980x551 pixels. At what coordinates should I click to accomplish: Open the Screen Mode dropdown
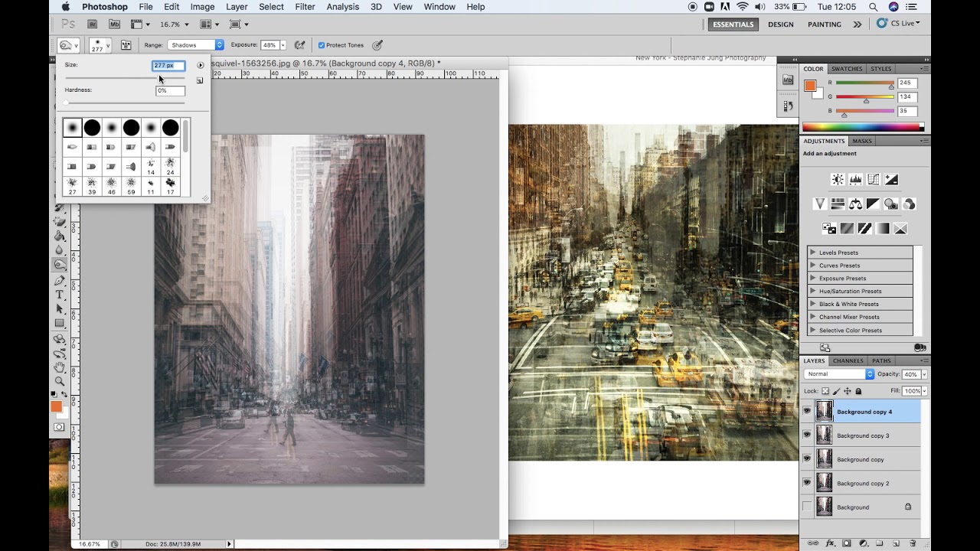239,24
